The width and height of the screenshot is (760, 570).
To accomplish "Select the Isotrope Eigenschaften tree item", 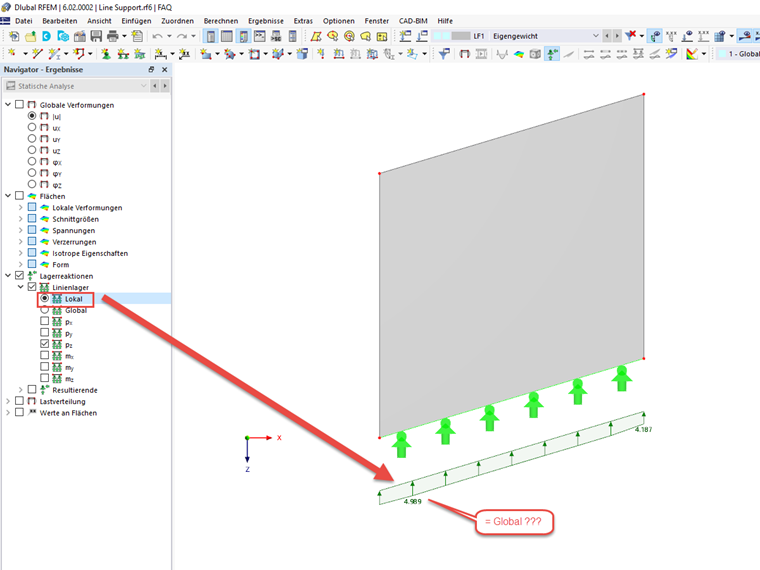I will 90,253.
